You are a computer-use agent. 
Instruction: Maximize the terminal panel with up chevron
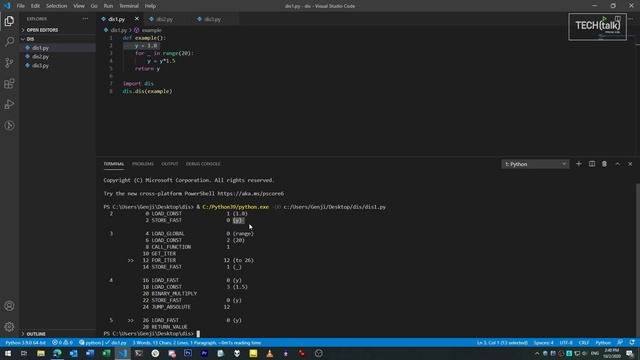pos(617,164)
